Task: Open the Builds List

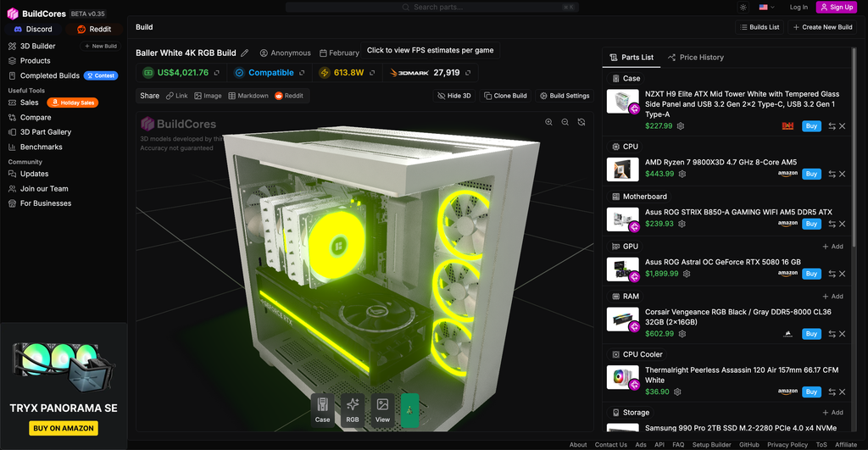Action: 759,27
